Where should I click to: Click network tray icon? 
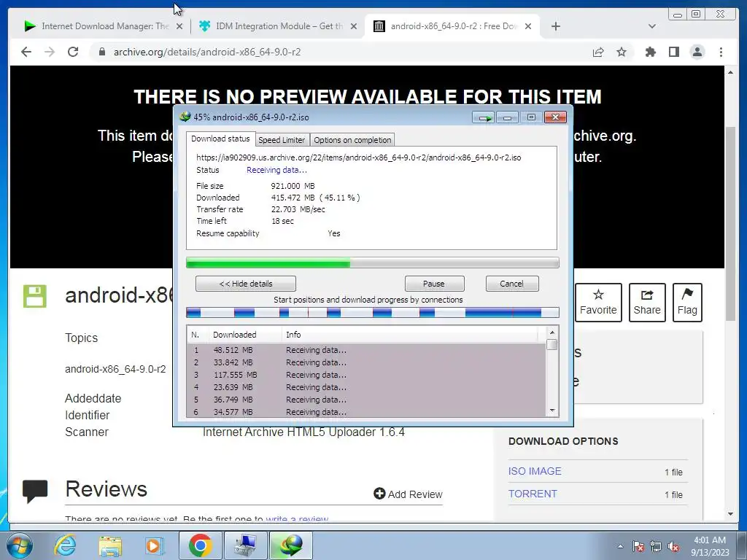pyautogui.click(x=656, y=546)
